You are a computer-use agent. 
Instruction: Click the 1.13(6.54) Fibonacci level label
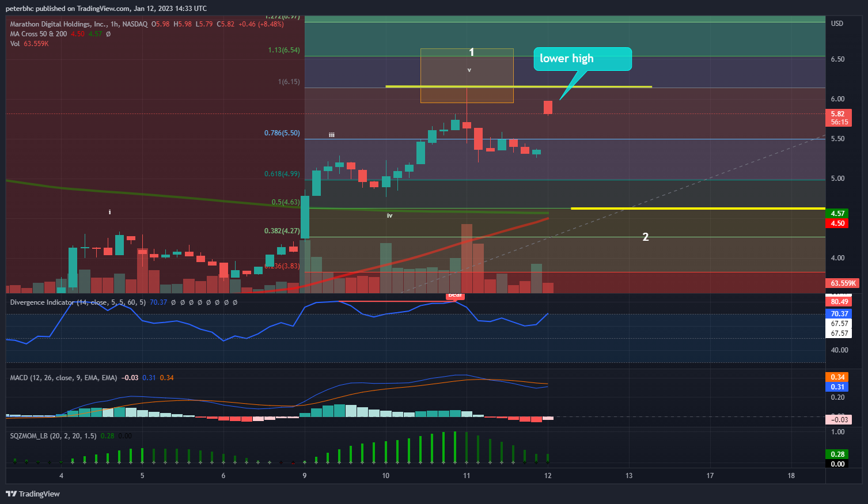(x=284, y=50)
